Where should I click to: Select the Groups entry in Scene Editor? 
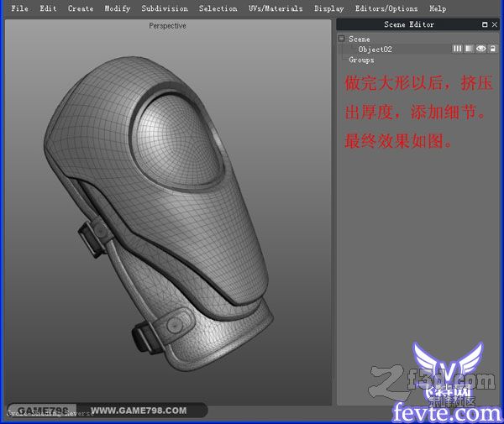pos(361,60)
